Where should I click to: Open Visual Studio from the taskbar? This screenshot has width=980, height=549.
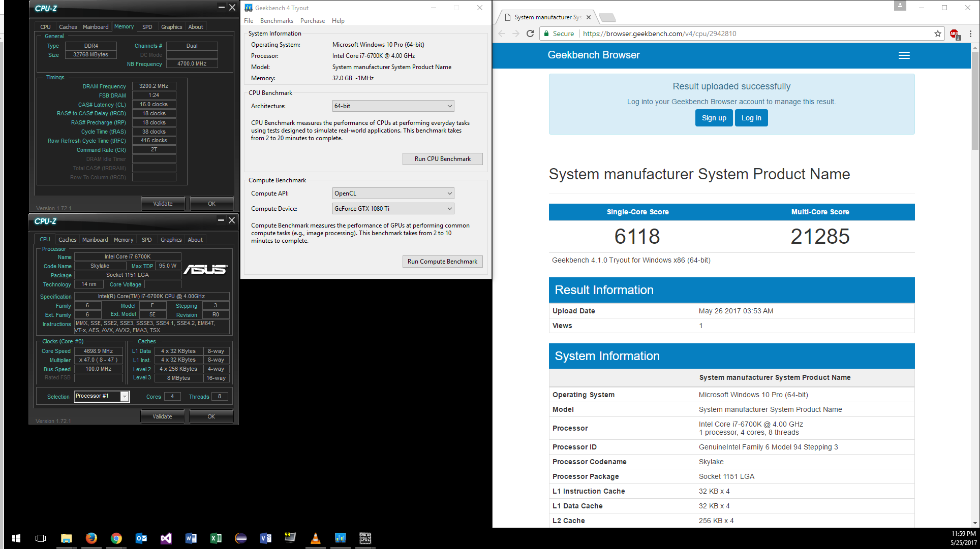pyautogui.click(x=166, y=538)
